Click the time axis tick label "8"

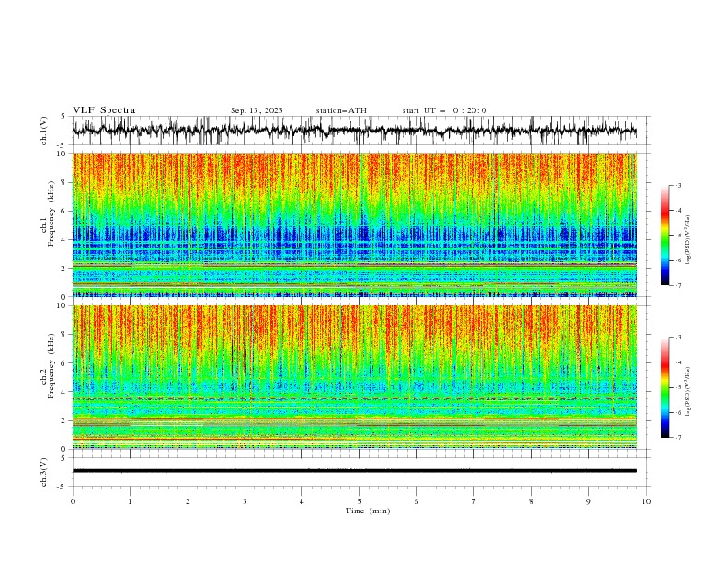(531, 501)
